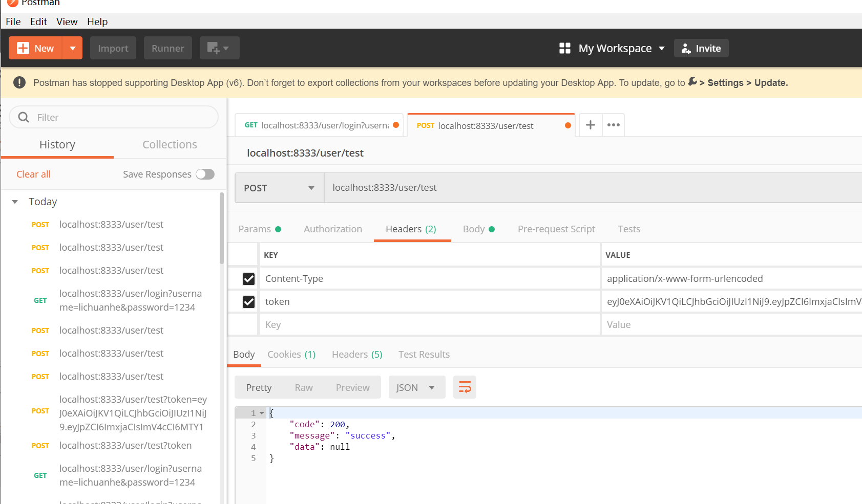Open the New button dropdown arrow

(73, 48)
